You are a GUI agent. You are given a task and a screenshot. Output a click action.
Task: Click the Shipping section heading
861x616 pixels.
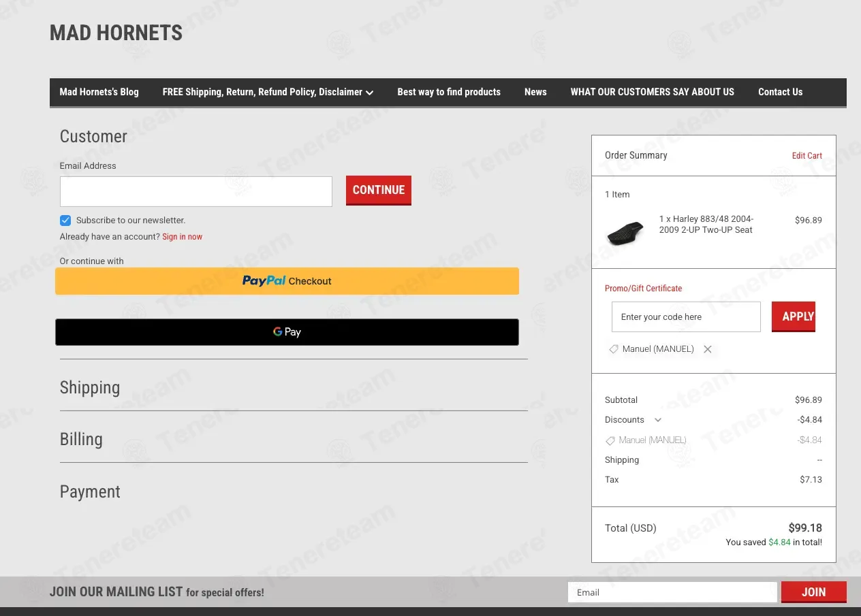click(x=90, y=387)
